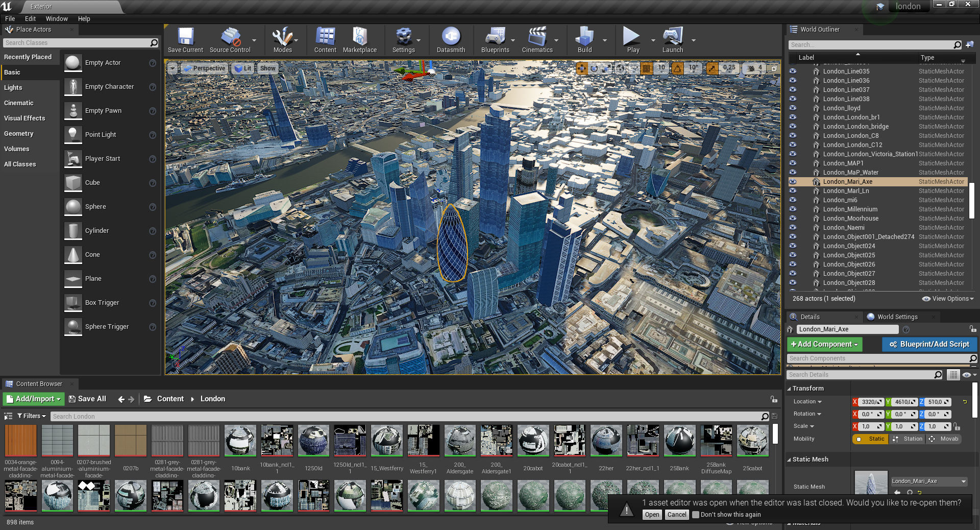Click the viewport maximize/restore icon
980x530 pixels.
tap(774, 68)
